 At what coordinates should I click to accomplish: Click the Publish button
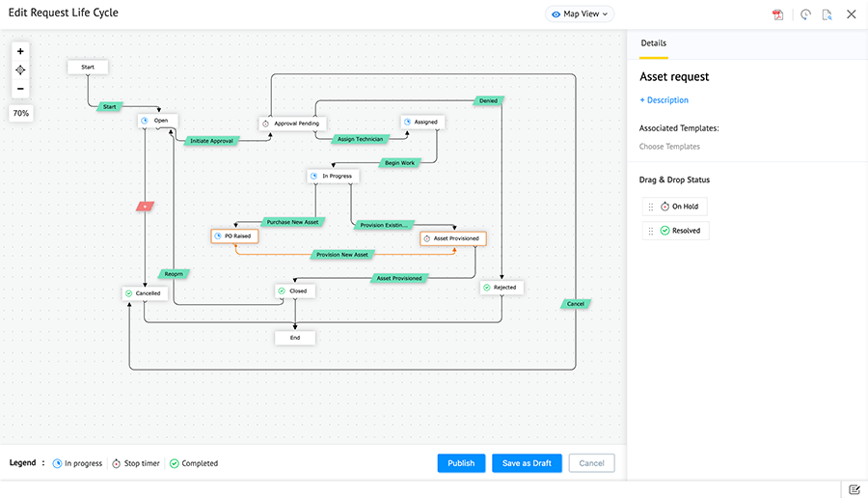(x=461, y=463)
